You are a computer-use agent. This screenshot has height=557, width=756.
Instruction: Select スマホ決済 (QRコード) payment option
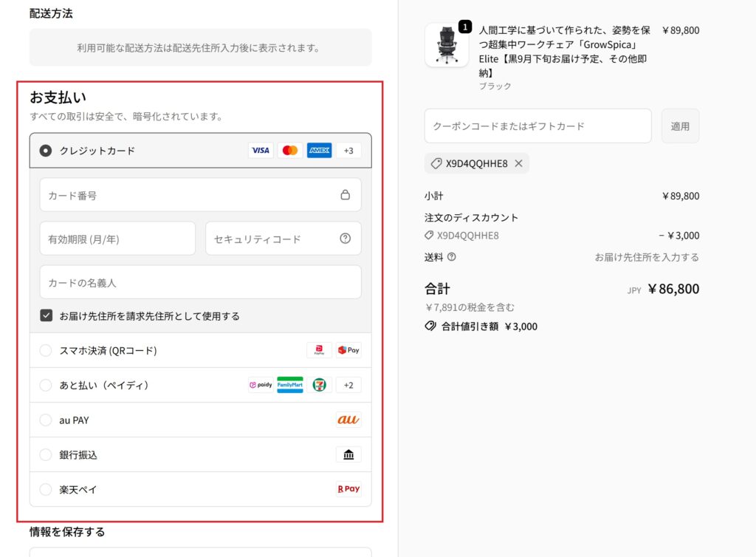pos(46,350)
